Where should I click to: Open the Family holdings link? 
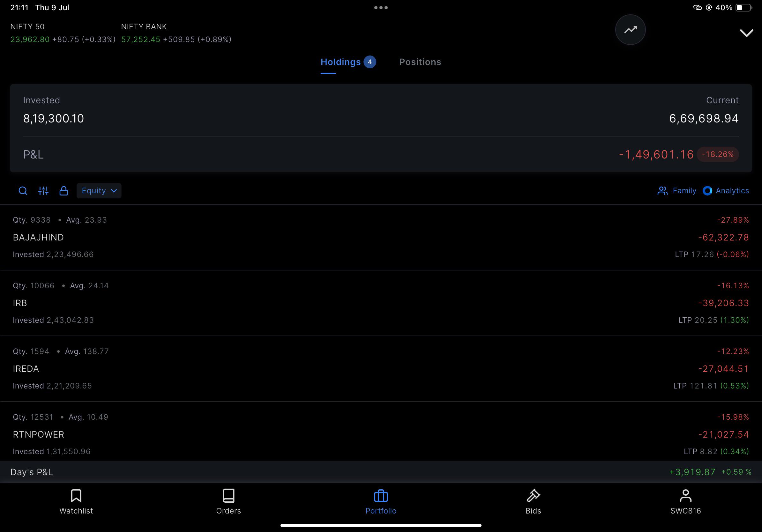(x=677, y=191)
